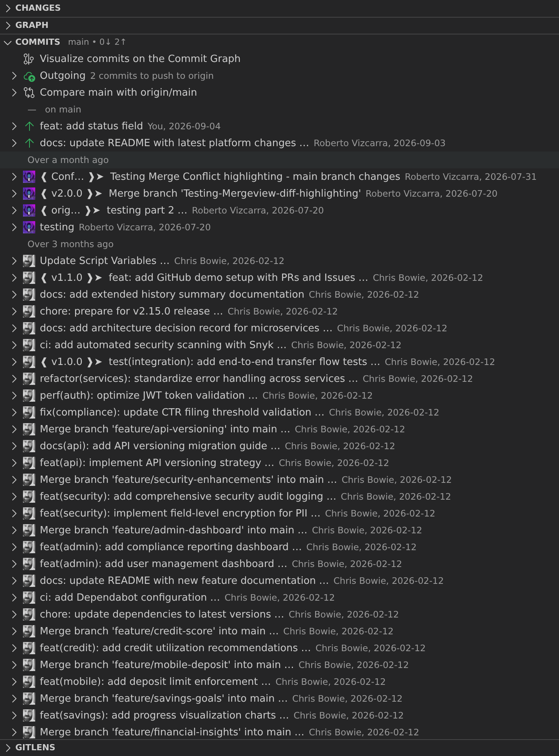559x756 pixels.
Task: Click avatar on Dependabot configuration commit
Action: [x=29, y=598]
